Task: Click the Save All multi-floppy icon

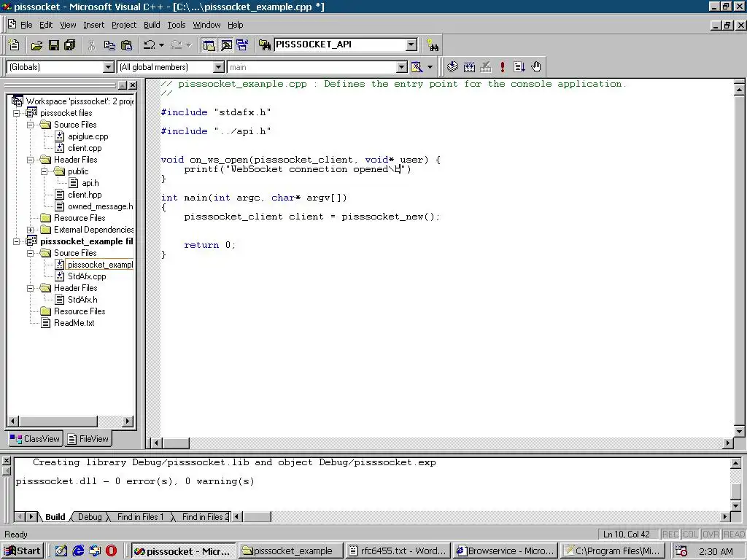Action: pos(69,45)
